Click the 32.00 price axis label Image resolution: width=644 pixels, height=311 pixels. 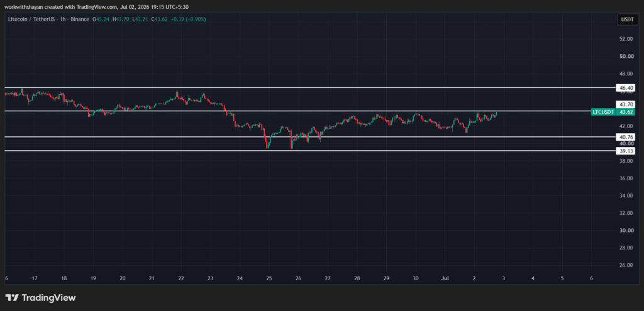pyautogui.click(x=626, y=213)
